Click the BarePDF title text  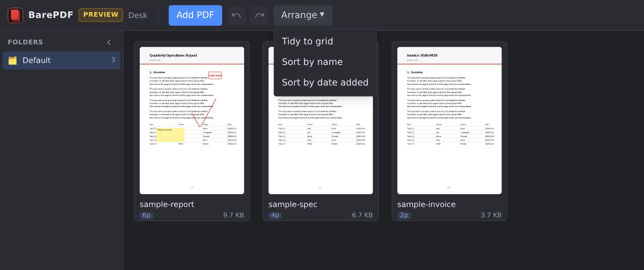click(x=51, y=15)
